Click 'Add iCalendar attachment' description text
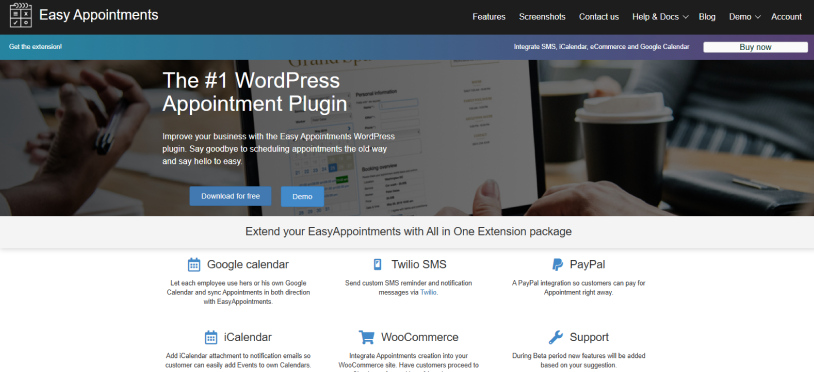The height and width of the screenshot is (372, 814). point(238,361)
